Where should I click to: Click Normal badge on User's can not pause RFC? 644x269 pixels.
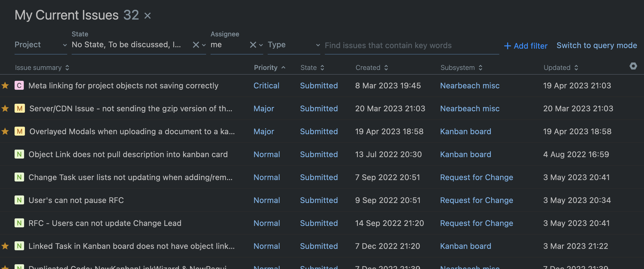(x=19, y=200)
